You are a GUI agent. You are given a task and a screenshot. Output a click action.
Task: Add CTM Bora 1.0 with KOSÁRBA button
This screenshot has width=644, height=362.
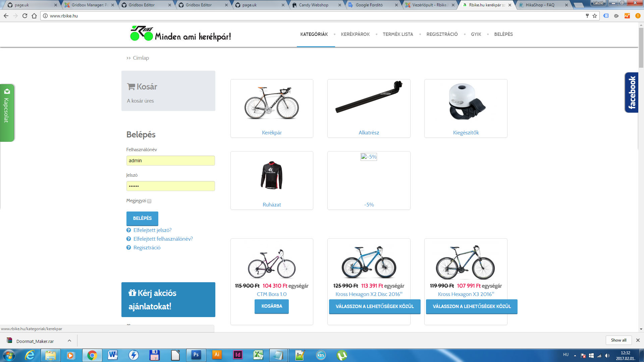coord(272,306)
